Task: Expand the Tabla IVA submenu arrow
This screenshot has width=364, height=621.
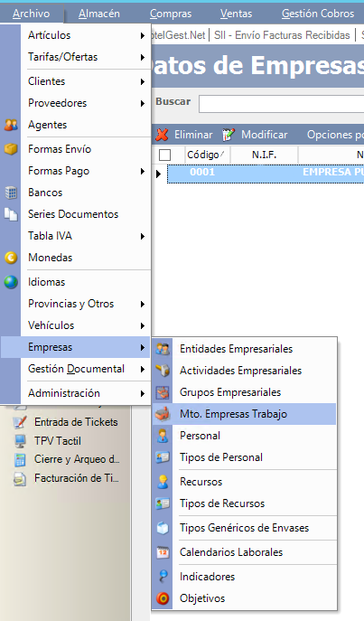Action: click(x=143, y=237)
